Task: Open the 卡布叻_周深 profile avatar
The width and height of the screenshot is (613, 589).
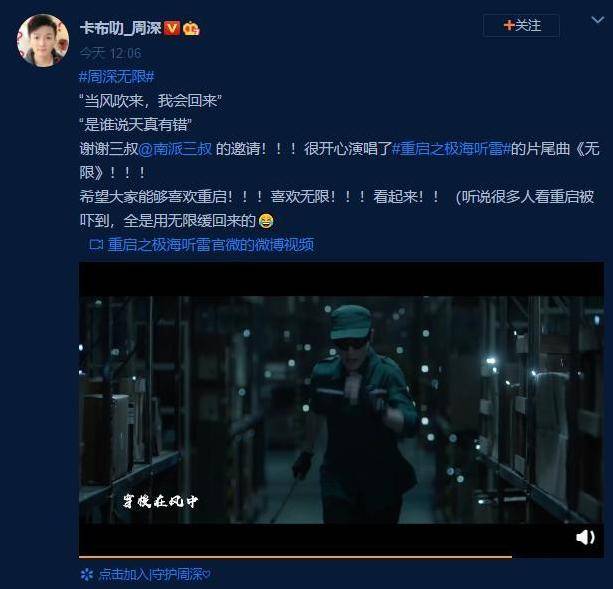Action: pyautogui.click(x=43, y=40)
